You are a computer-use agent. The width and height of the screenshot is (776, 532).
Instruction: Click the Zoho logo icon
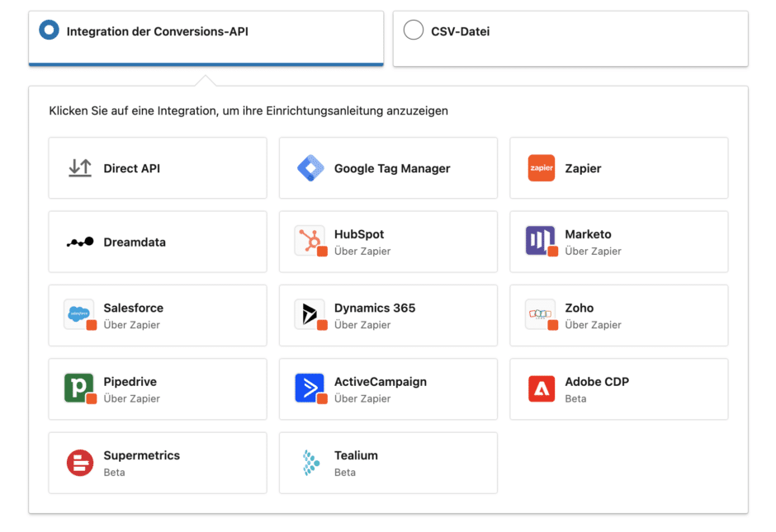[541, 314]
